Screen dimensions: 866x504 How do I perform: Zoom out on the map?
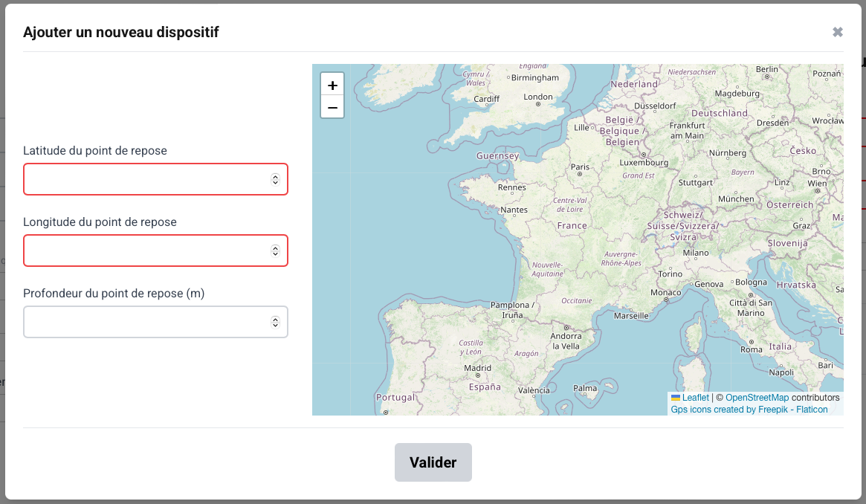[x=332, y=107]
